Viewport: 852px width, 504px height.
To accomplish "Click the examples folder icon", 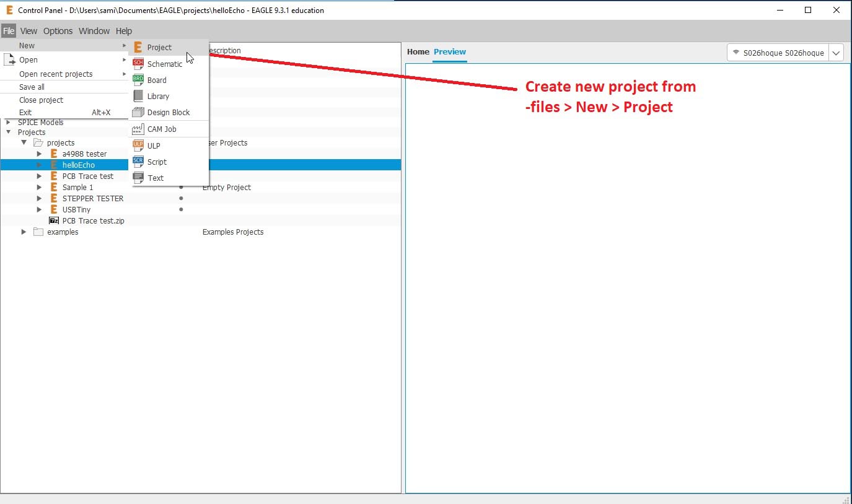I will [38, 232].
